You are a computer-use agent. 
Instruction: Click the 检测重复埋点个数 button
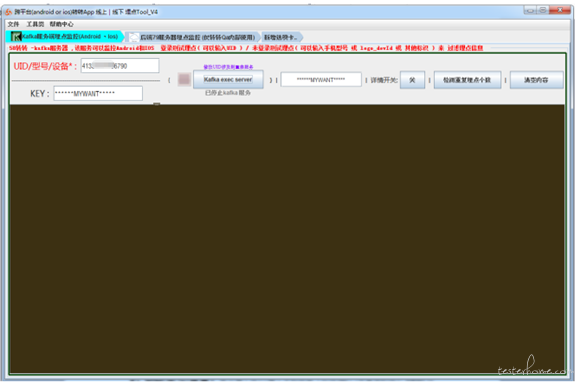tap(467, 80)
